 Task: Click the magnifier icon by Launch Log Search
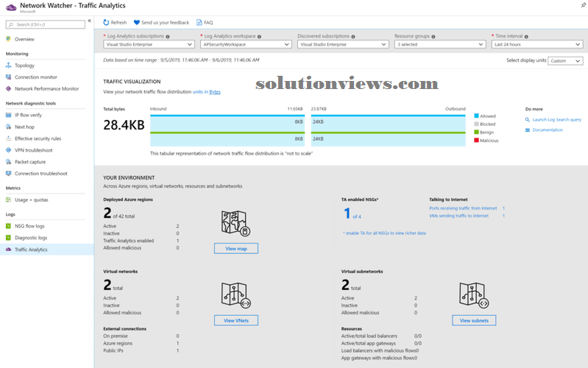pos(527,120)
